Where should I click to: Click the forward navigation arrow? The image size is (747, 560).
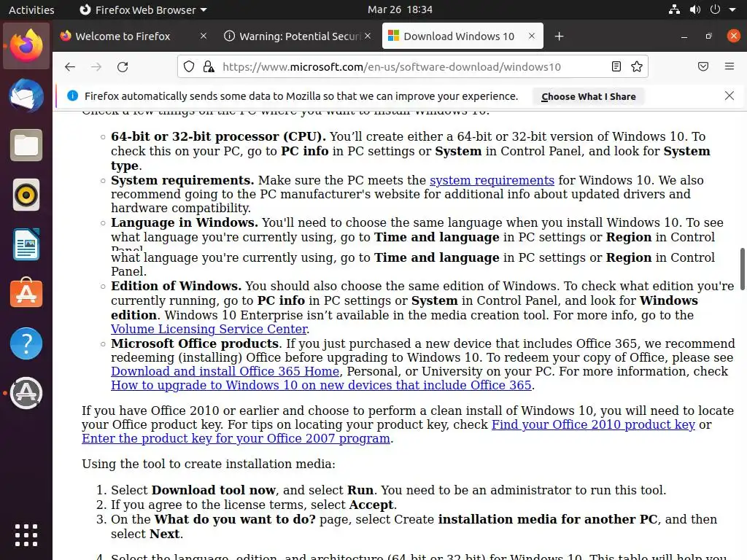(x=96, y=66)
